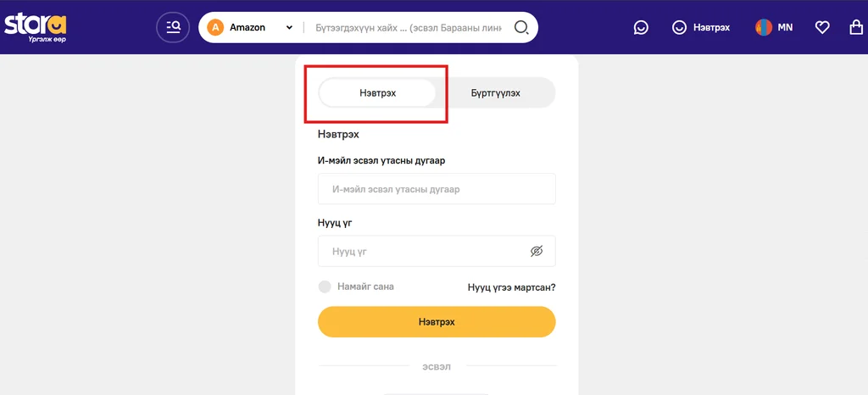Expand the Amazon store dropdown
This screenshot has width=868, height=395.
pyautogui.click(x=289, y=27)
